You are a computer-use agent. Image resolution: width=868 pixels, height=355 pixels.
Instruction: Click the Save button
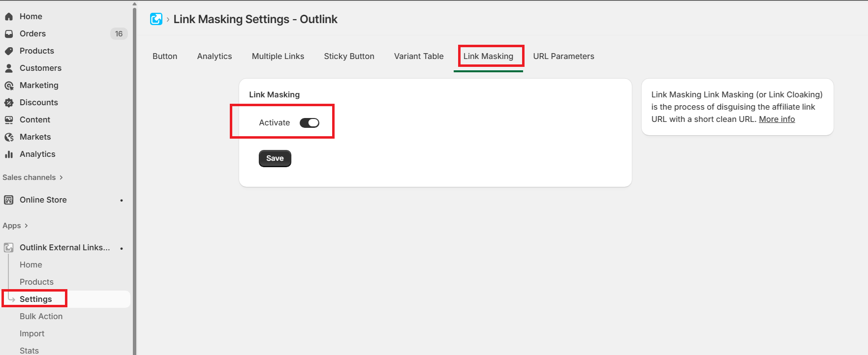click(275, 158)
